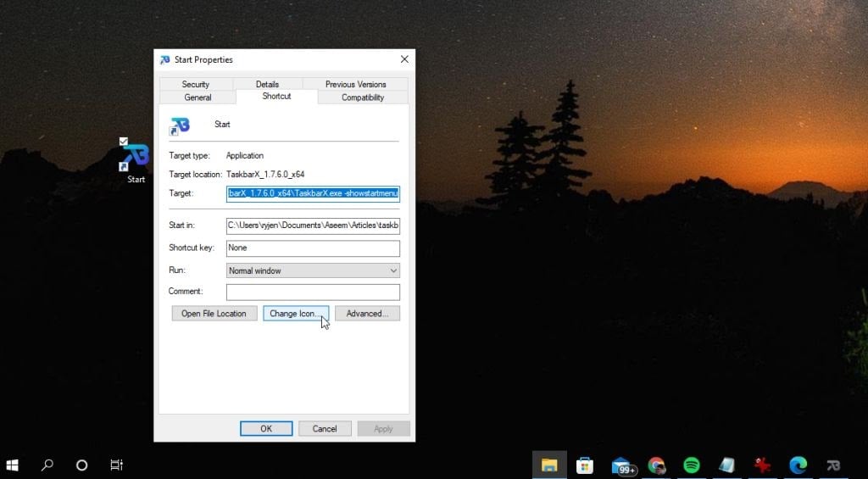This screenshot has height=479, width=868.
Task: Click into the Comment text field
Action: pos(313,292)
